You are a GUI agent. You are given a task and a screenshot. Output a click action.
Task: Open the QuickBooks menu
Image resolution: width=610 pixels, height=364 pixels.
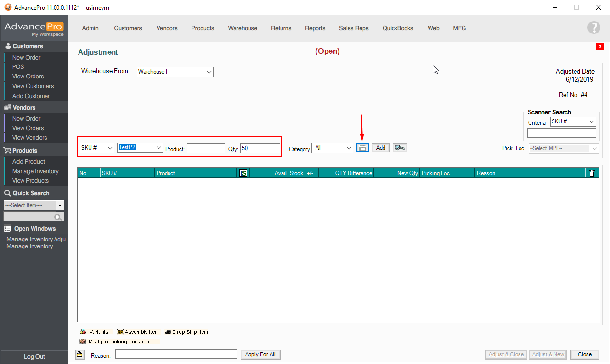tap(397, 28)
